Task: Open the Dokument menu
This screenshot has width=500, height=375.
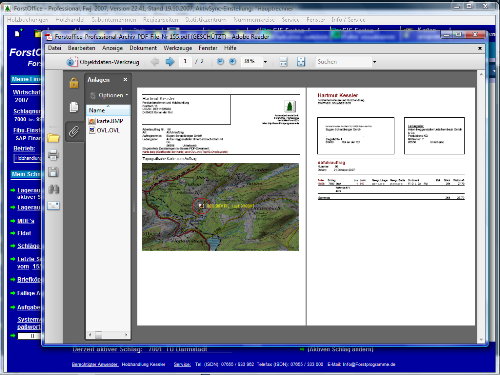Action: (143, 48)
